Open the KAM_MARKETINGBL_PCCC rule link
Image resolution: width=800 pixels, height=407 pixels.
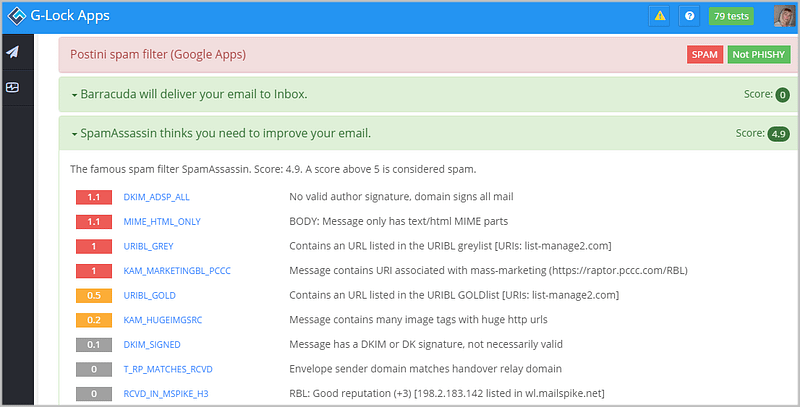pyautogui.click(x=177, y=271)
